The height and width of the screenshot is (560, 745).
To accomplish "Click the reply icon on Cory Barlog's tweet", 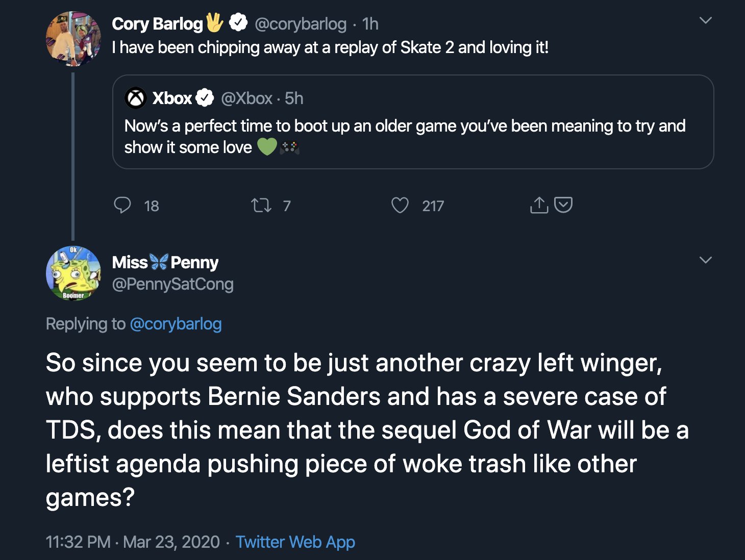I will 122,205.
